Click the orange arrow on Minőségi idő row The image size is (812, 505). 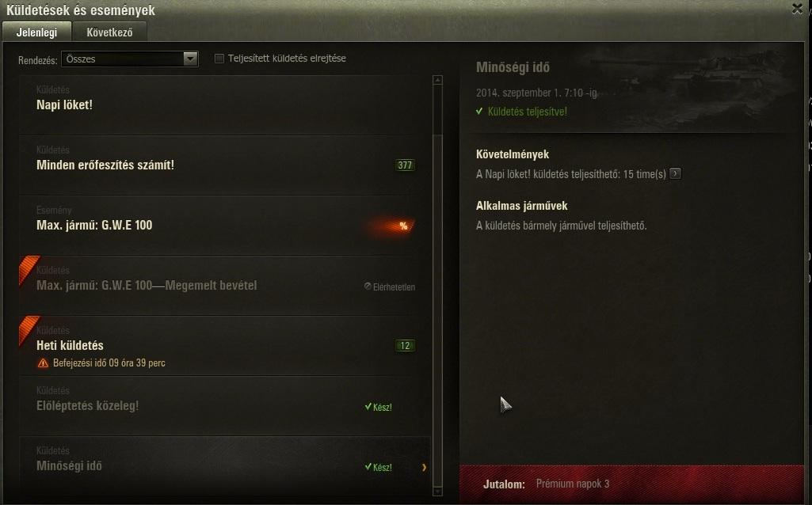click(424, 467)
